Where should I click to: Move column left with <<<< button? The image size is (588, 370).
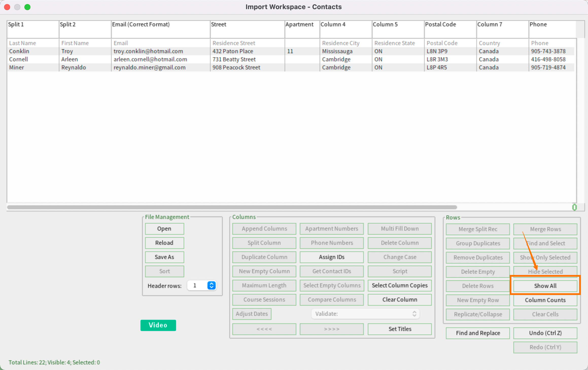[x=264, y=329]
